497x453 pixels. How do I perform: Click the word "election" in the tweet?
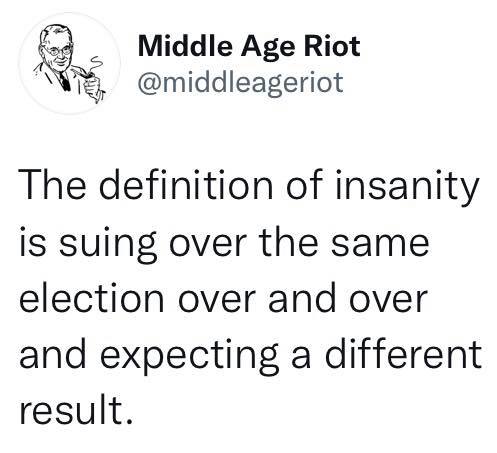92,297
